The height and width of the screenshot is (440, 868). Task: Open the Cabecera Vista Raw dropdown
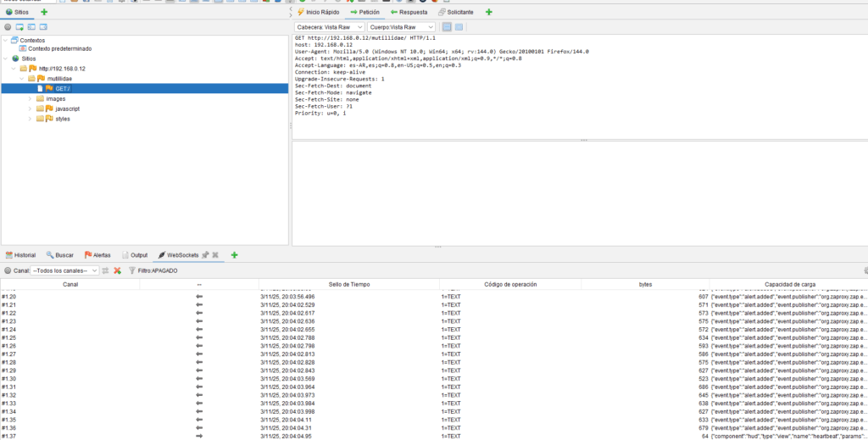click(329, 27)
